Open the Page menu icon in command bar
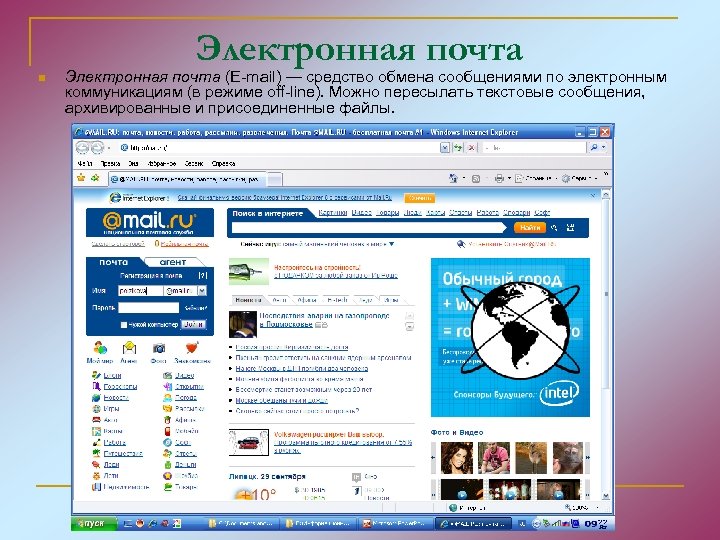Image resolution: width=720 pixels, height=540 pixels. click(519, 178)
